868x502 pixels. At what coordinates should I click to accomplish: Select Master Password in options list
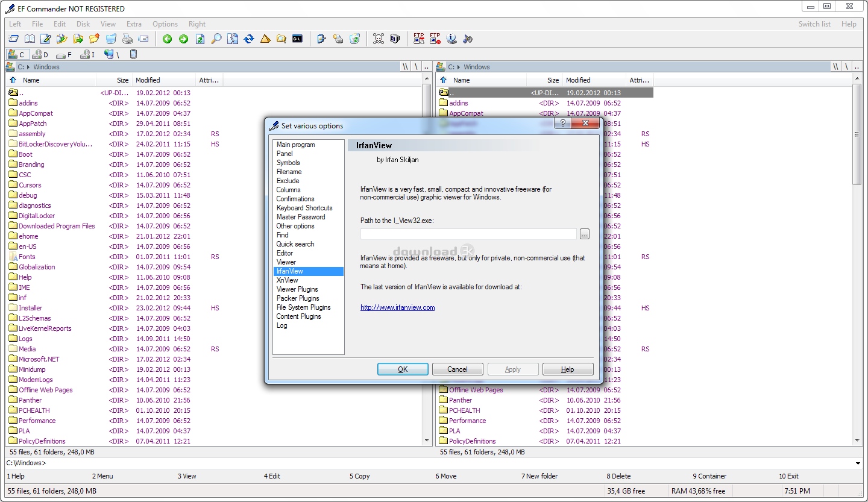(301, 217)
